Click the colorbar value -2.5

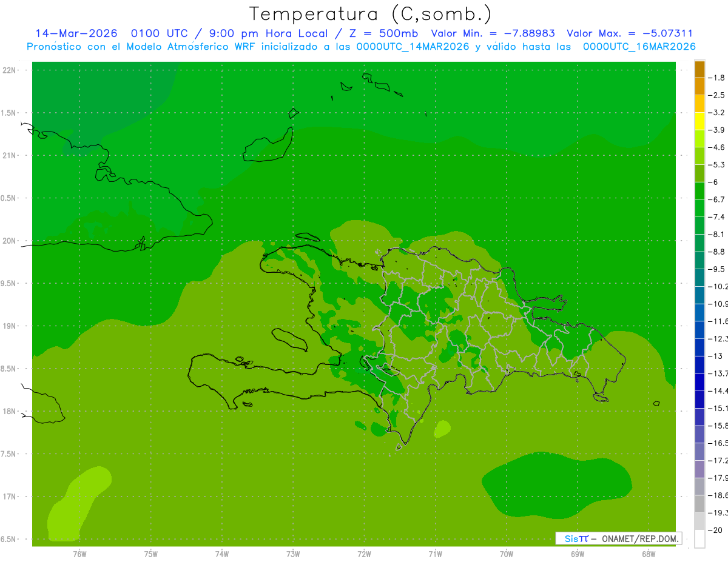[x=717, y=95]
